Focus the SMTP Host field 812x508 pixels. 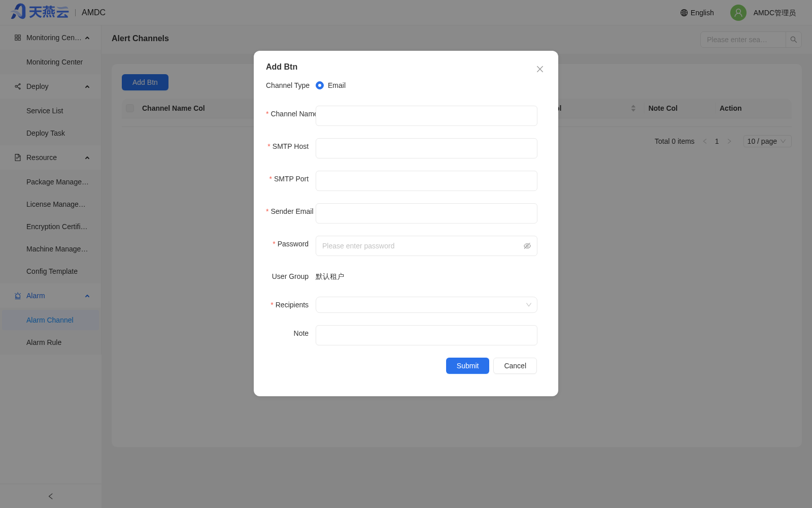pos(426,148)
